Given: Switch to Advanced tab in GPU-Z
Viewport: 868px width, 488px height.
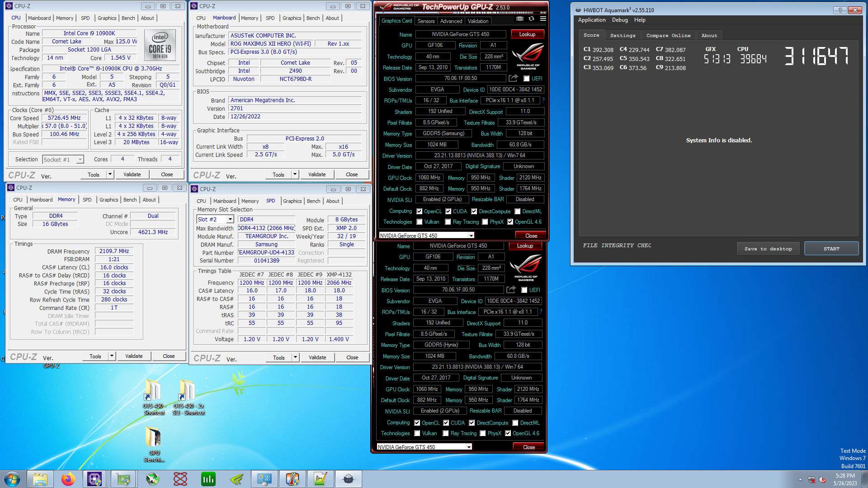Looking at the screenshot, I should point(451,21).
